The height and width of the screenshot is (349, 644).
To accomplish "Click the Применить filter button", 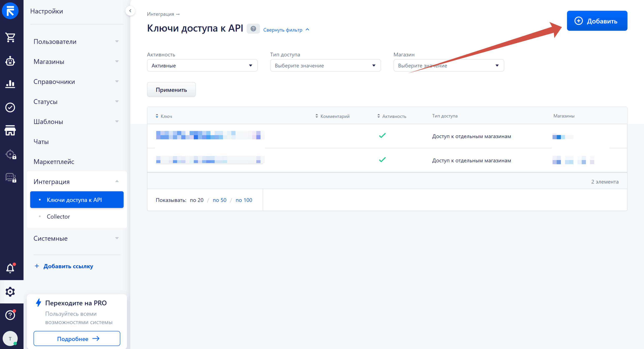I will 171,90.
